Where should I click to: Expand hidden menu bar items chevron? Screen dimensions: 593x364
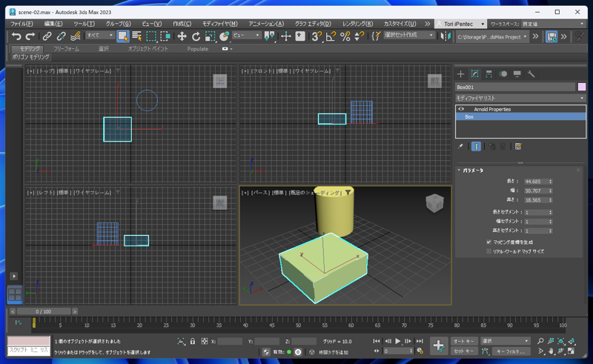(427, 24)
